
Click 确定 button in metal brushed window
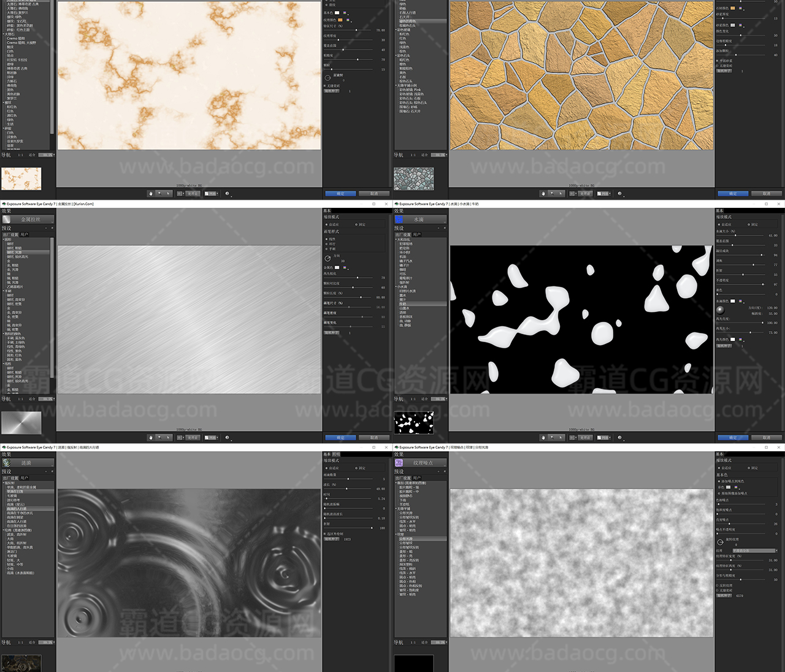340,437
